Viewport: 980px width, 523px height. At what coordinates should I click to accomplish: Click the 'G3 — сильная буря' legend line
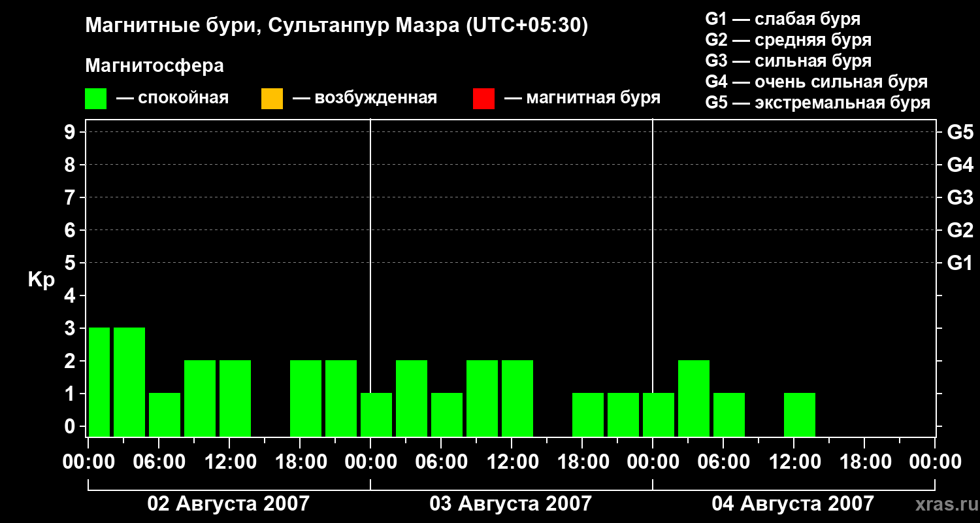(789, 61)
